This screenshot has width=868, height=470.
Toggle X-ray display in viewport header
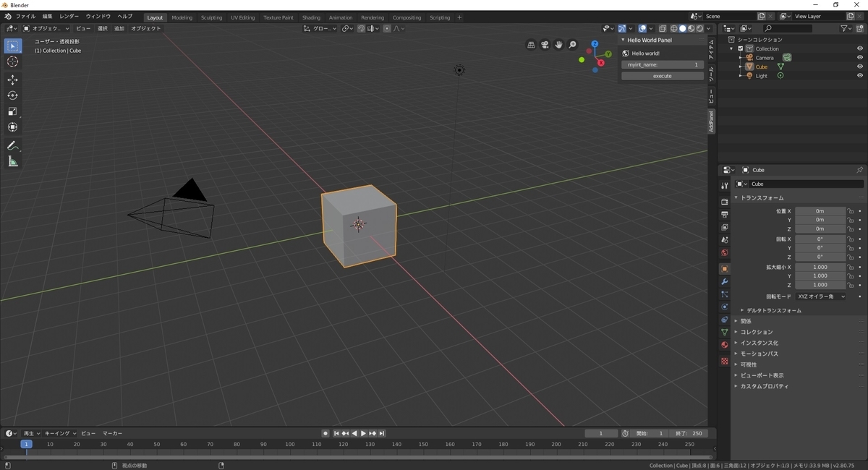(662, 28)
